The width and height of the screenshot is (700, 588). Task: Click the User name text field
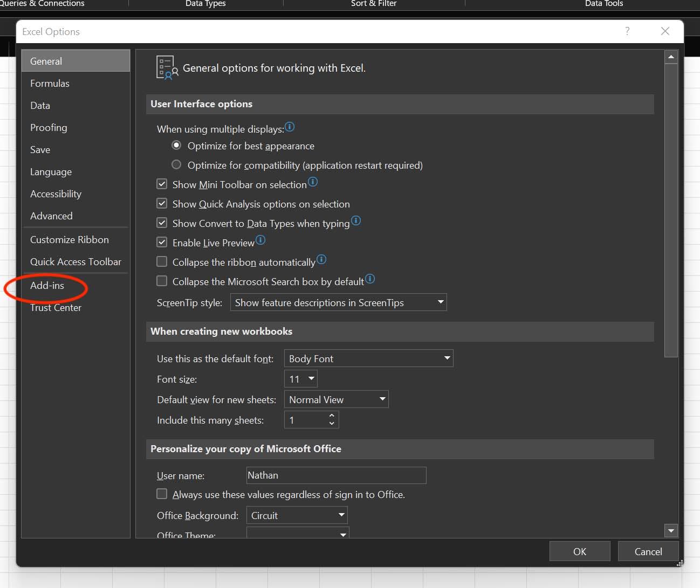pyautogui.click(x=336, y=475)
